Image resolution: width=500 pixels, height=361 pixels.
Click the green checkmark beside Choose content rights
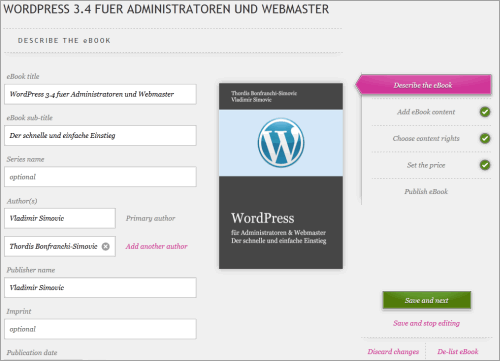click(x=485, y=138)
